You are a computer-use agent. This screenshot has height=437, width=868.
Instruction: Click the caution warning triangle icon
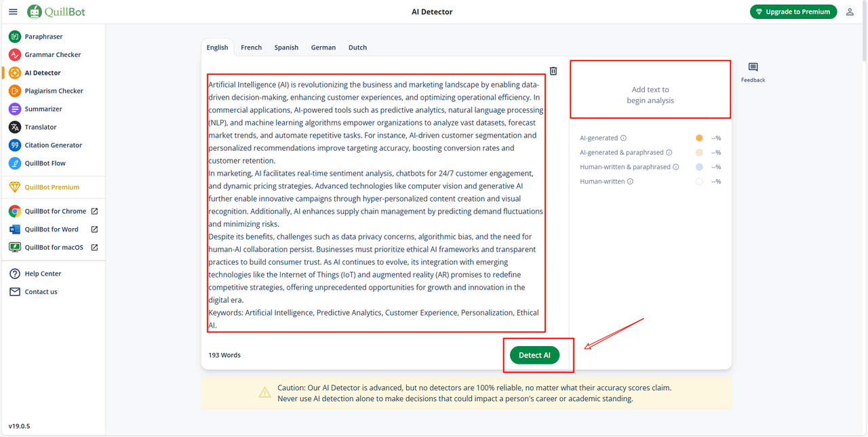265,393
